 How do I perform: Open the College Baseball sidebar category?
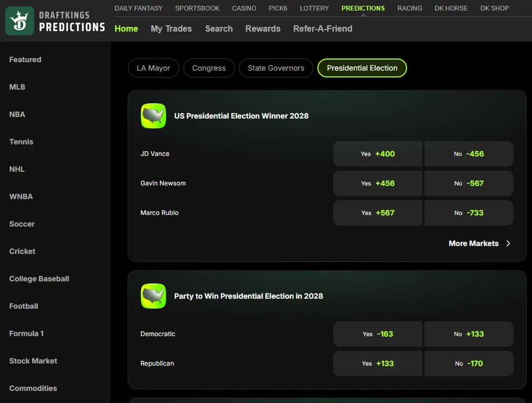(x=39, y=279)
